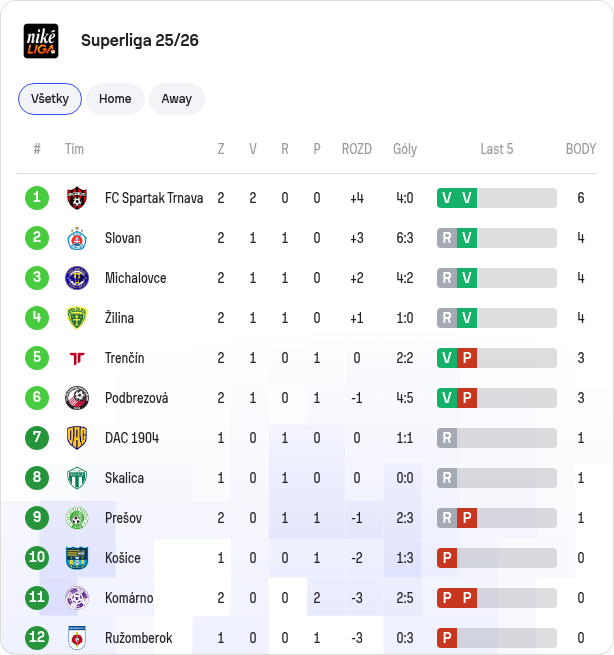Open the Trenčín red logo
This screenshot has width=614, height=655.
pos(77,358)
